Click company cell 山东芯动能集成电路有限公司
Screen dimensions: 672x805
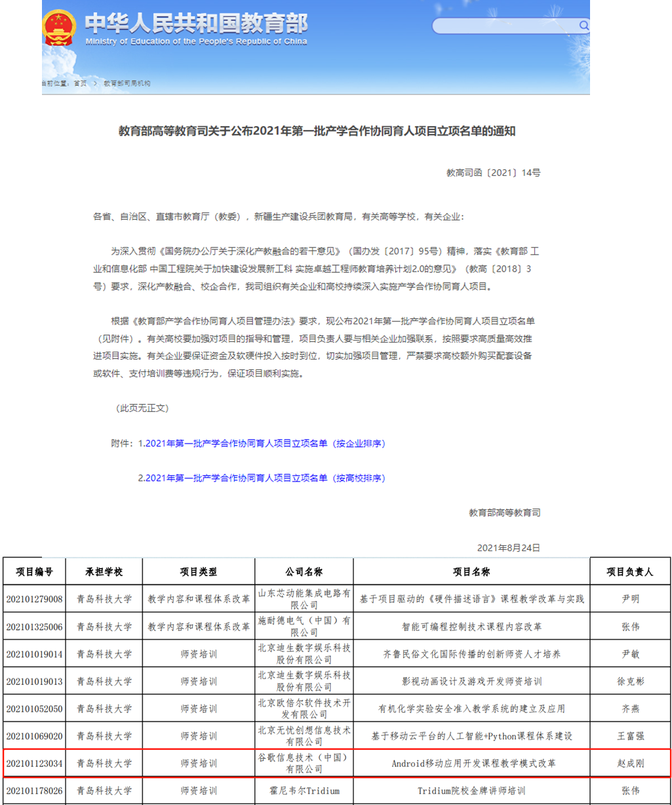(x=304, y=599)
